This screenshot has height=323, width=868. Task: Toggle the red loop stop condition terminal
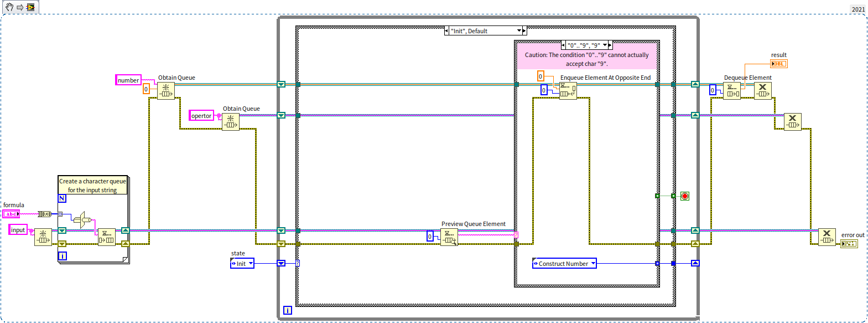[685, 196]
